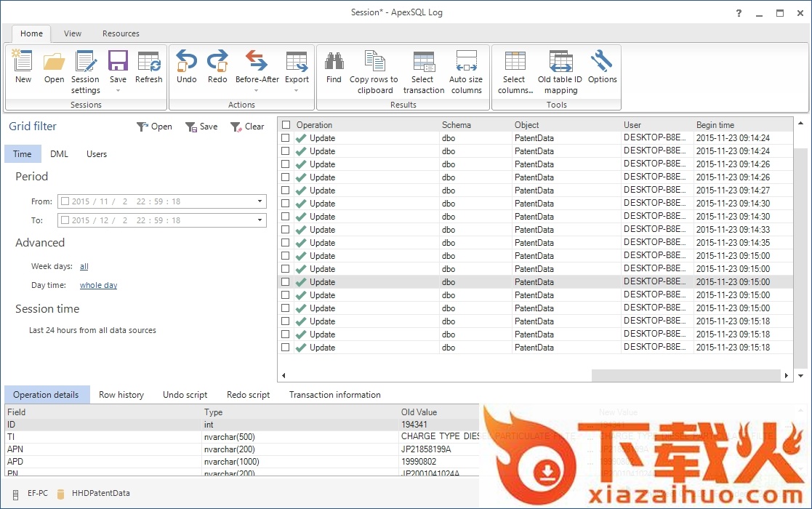Open the Before-After dropdown arrow
This screenshot has width=812, height=509.
point(257,91)
